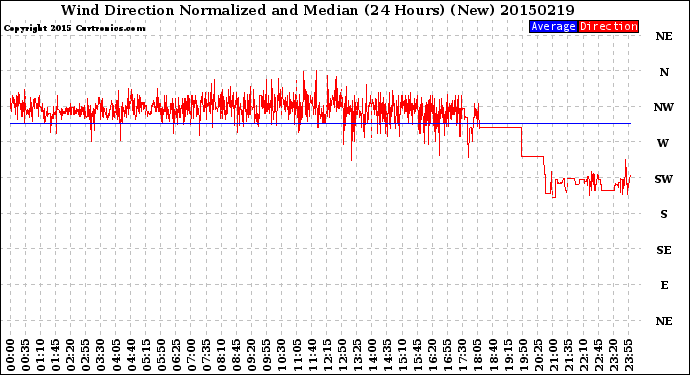This screenshot has height=375, width=690.
Task: Click the 18:05 time axis label
Action: 478,355
